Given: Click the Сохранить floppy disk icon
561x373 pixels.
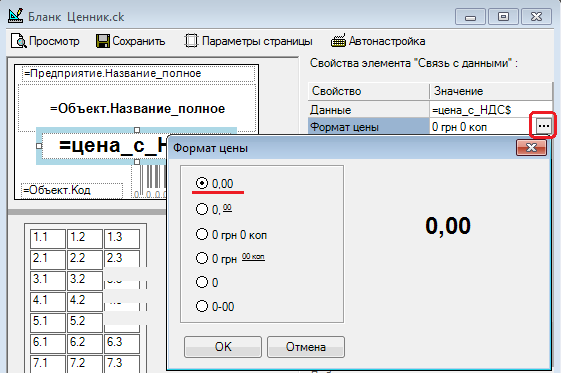Looking at the screenshot, I should pyautogui.click(x=102, y=41).
